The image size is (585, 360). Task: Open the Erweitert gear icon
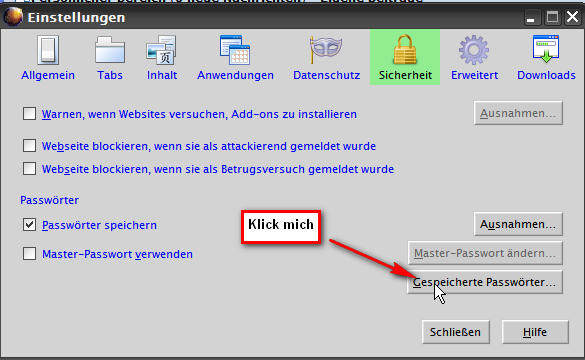[x=474, y=50]
